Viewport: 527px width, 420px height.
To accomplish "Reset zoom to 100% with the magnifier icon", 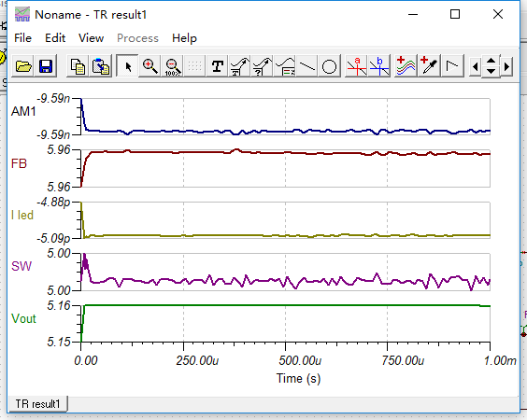I will 173,66.
